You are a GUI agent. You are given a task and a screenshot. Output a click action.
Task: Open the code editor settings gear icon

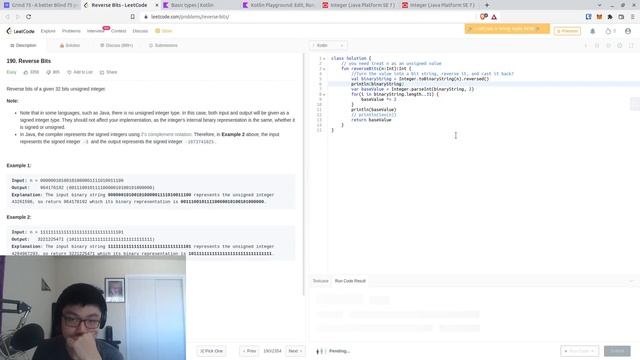pos(620,45)
